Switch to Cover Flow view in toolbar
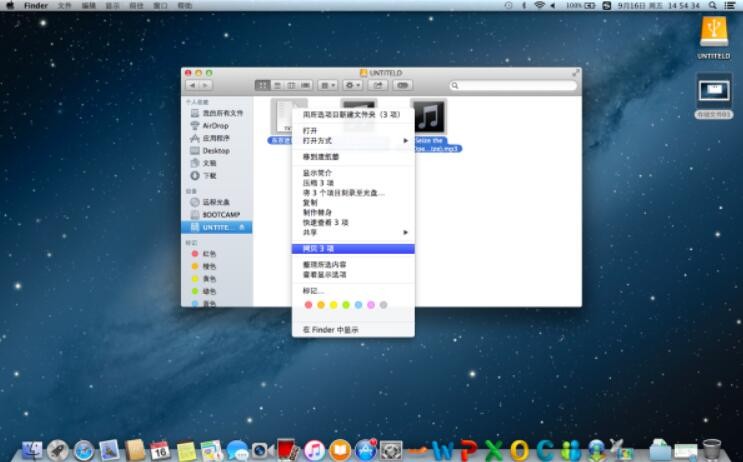743x462 pixels. tap(306, 86)
